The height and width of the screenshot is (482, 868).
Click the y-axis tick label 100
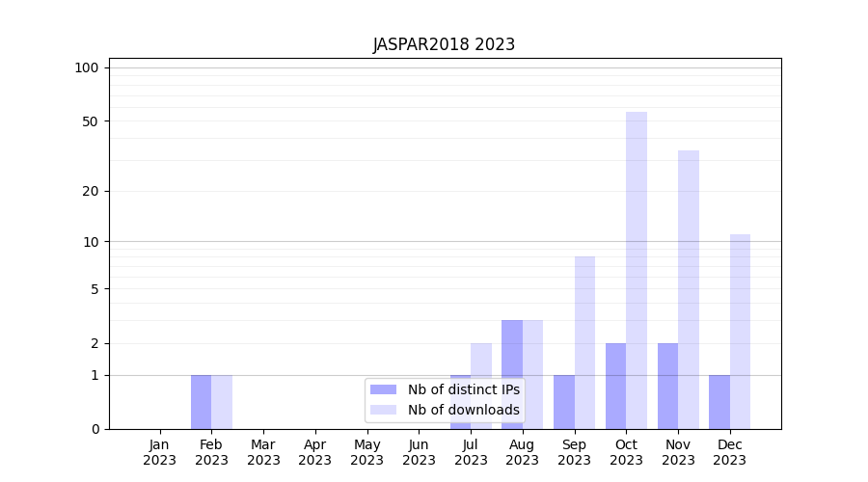click(x=87, y=67)
